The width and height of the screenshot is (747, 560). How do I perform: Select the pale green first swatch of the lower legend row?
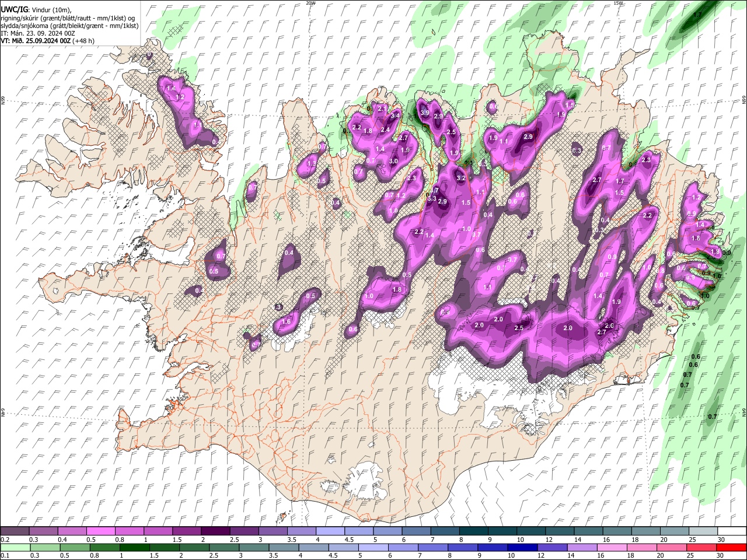14,548
